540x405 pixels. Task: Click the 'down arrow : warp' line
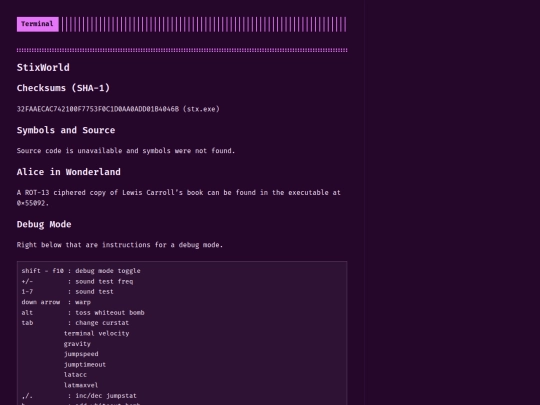(x=56, y=302)
